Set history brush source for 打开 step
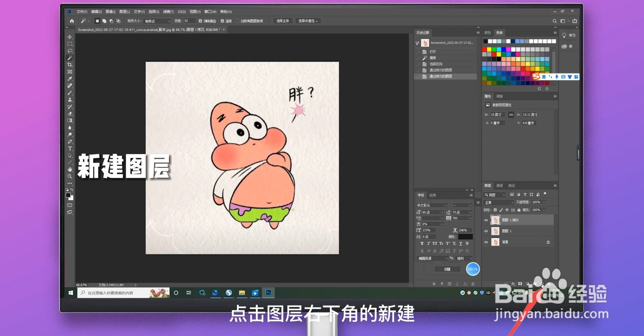Viewport: 644px width, 336px height. [x=417, y=52]
